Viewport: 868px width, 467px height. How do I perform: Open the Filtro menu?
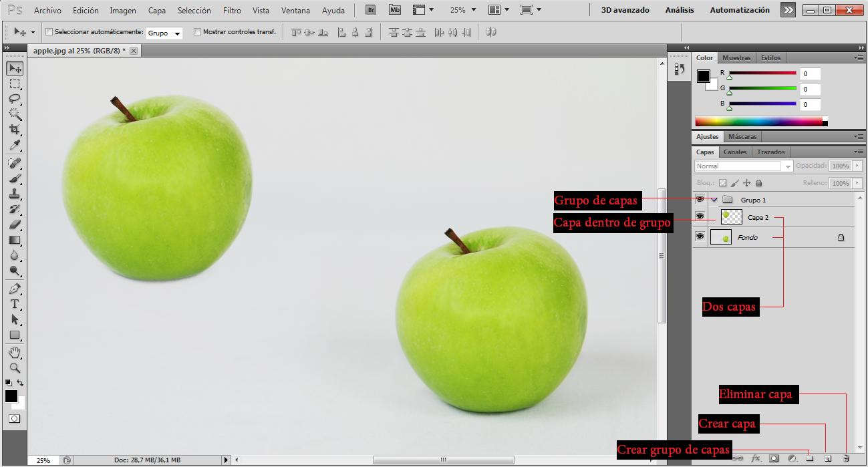point(231,10)
